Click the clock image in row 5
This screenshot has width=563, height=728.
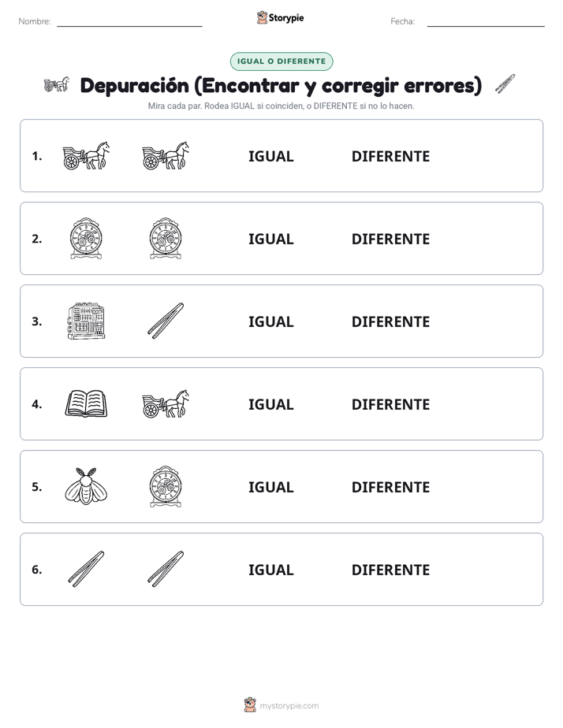[x=166, y=486]
